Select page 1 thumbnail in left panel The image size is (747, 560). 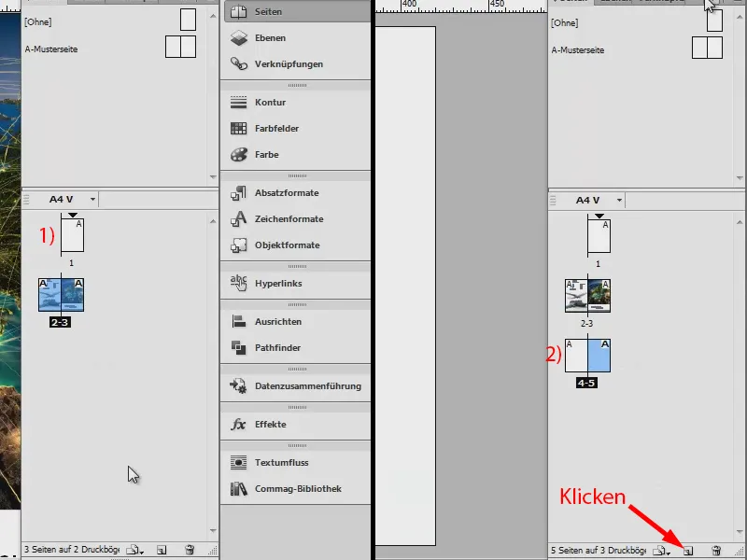pos(73,235)
